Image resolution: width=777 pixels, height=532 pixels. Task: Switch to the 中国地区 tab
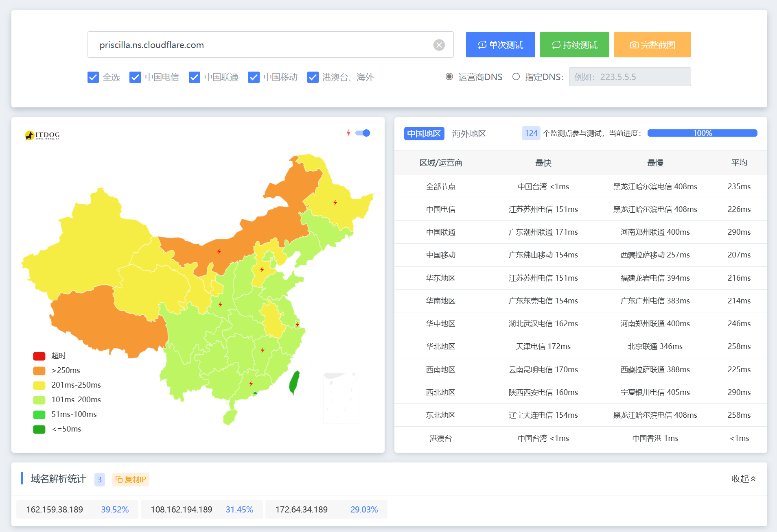[x=424, y=133]
